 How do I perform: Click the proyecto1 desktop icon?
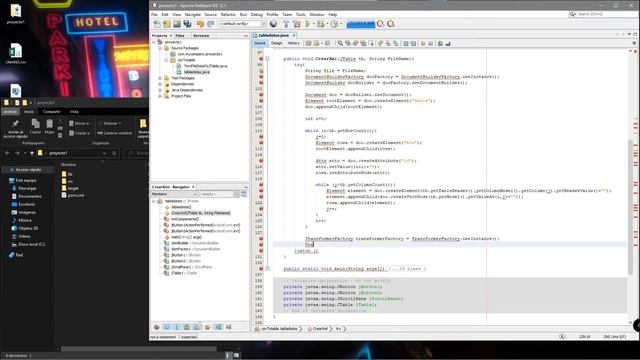(16, 14)
